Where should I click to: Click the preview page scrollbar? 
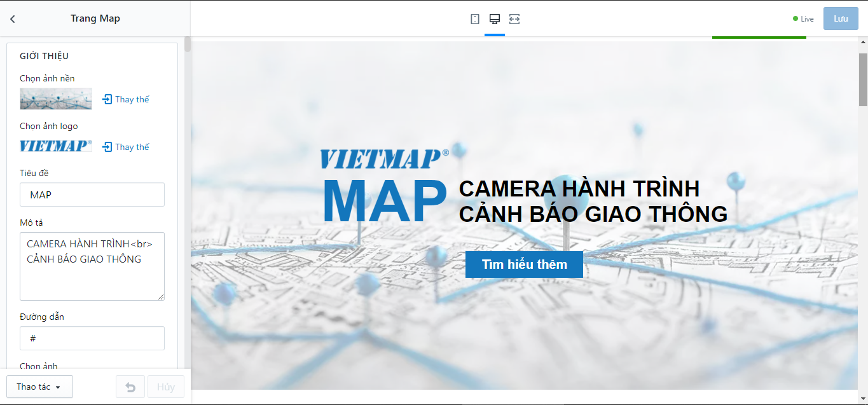(x=863, y=79)
